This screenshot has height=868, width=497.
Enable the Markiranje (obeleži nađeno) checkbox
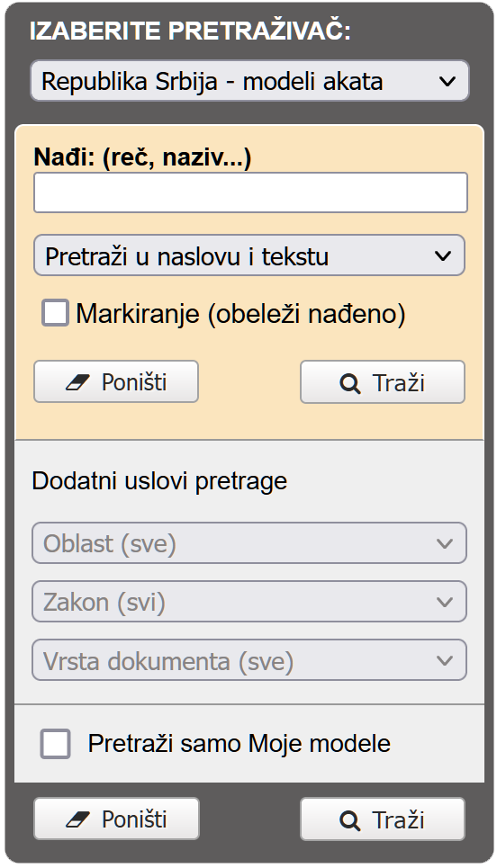point(56,313)
